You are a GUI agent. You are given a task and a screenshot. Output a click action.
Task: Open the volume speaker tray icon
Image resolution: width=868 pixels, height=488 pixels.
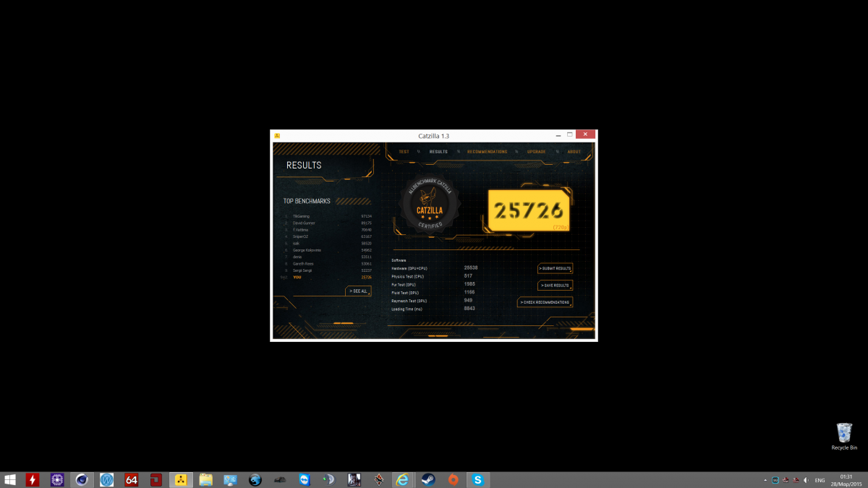coord(807,480)
